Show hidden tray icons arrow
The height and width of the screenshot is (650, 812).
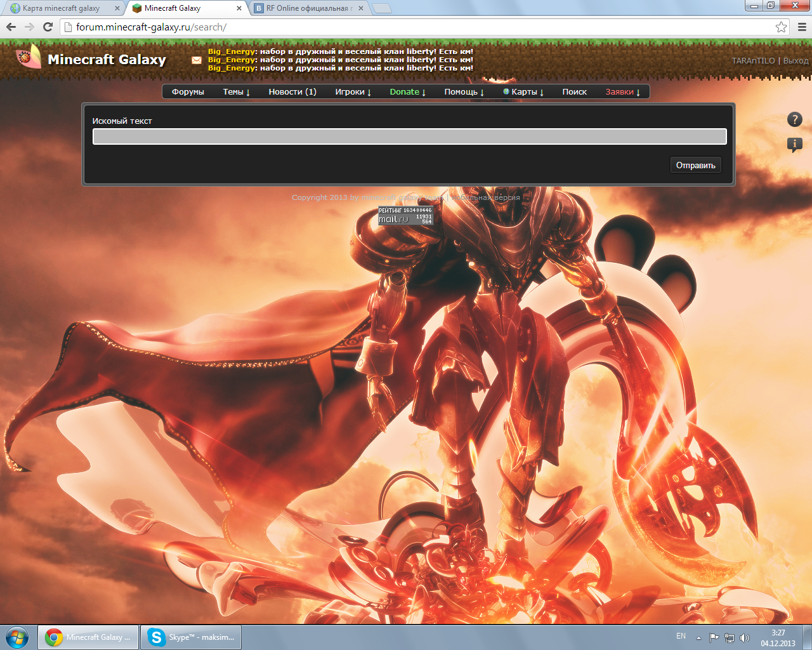pos(698,638)
